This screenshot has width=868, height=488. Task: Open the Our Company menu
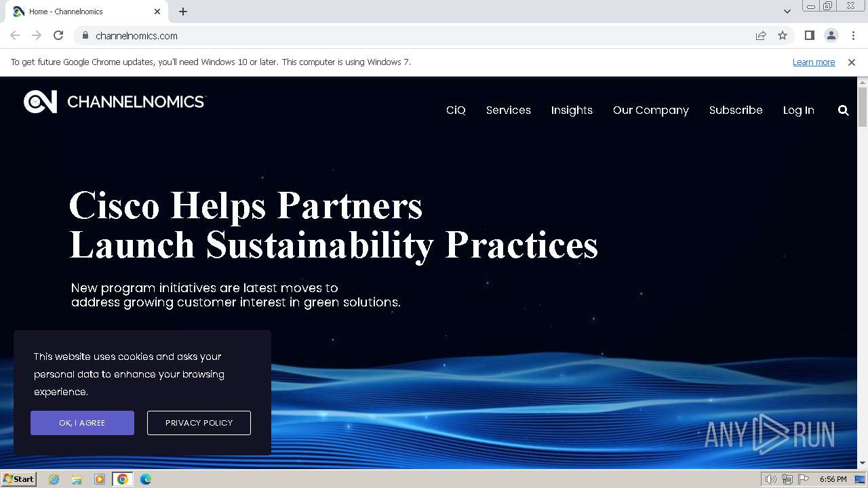[x=651, y=110]
